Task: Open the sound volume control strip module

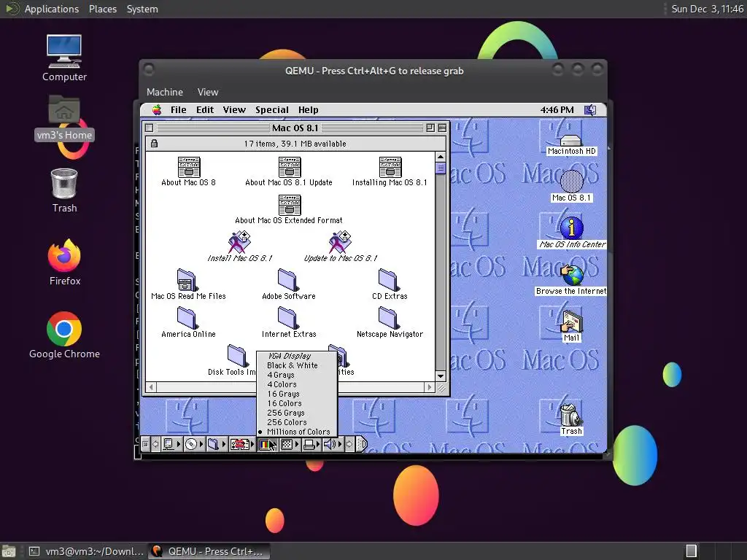Action: pyautogui.click(x=333, y=444)
